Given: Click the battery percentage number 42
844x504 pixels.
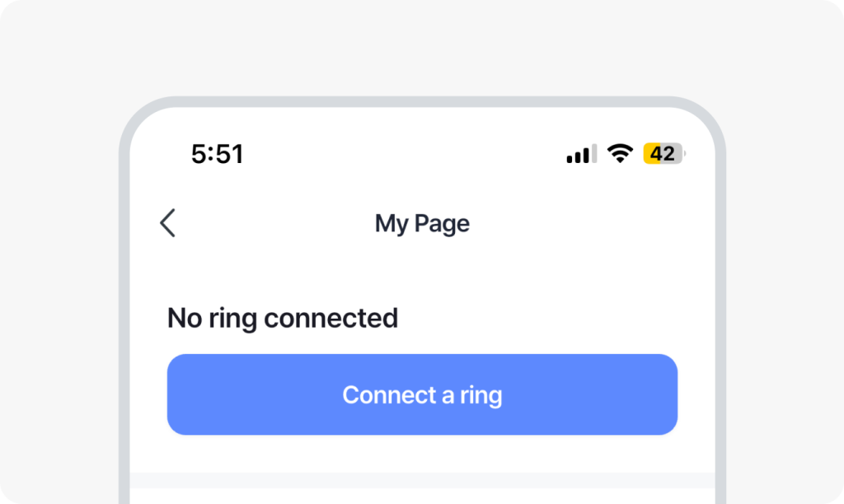Looking at the screenshot, I should pos(663,154).
